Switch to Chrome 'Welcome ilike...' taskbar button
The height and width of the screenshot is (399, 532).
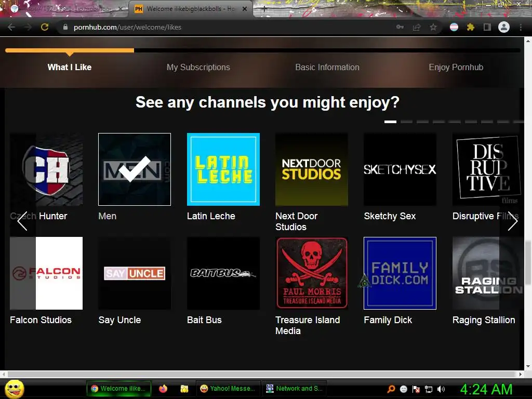point(118,389)
